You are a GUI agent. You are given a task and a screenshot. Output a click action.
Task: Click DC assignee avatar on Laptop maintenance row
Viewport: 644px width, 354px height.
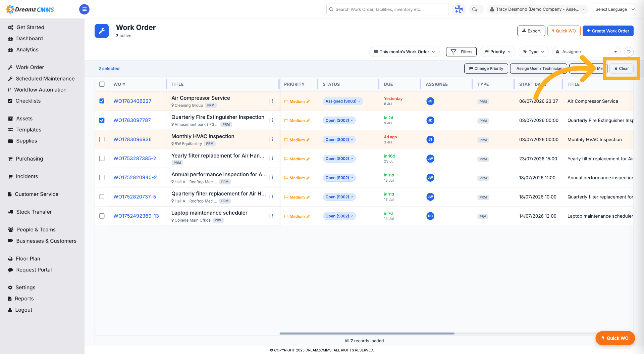coord(430,216)
